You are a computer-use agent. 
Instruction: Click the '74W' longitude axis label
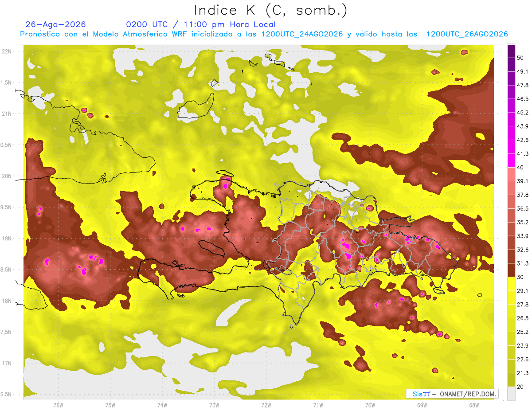162,405
